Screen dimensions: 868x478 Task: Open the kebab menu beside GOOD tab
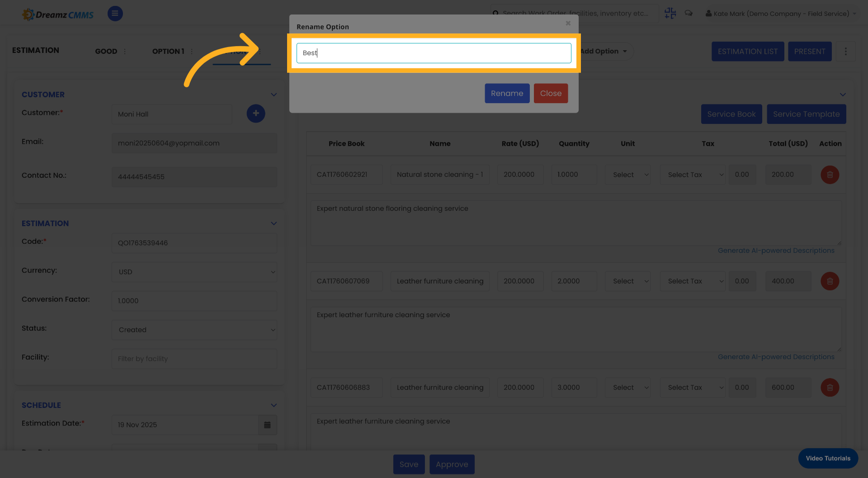(125, 51)
